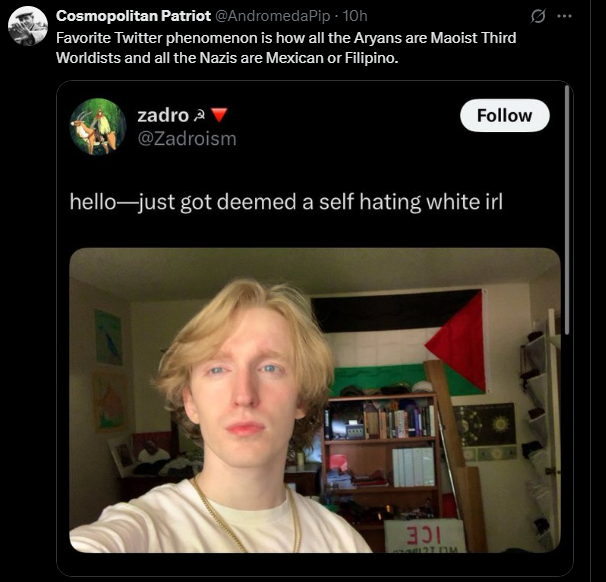Open Cosmopolitan Patriot's profile avatar
The height and width of the screenshot is (582, 606).
pyautogui.click(x=28, y=26)
